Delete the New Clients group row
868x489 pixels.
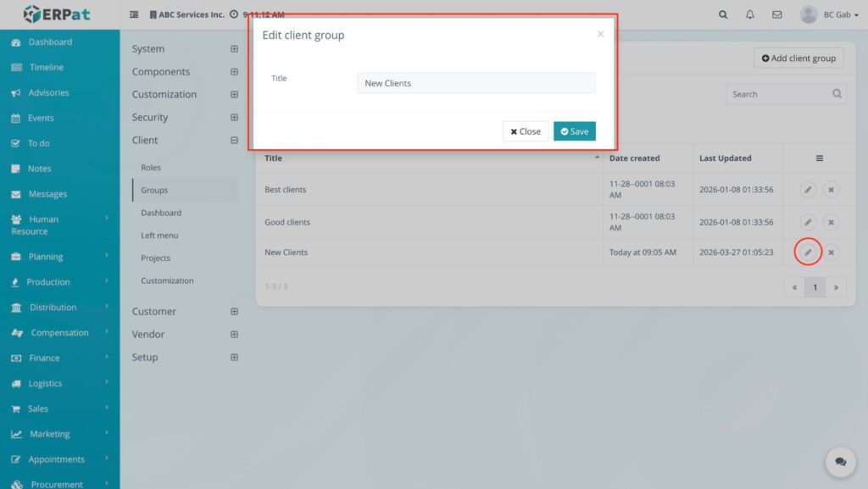tap(831, 253)
